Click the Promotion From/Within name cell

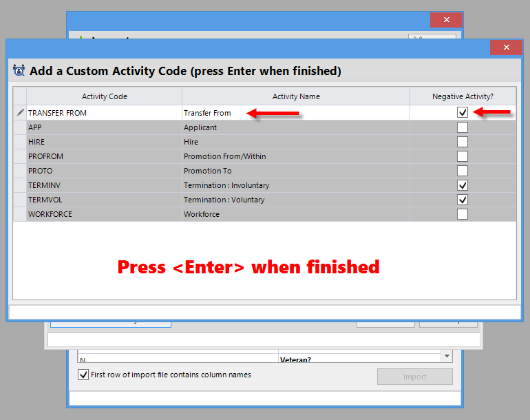click(x=296, y=156)
